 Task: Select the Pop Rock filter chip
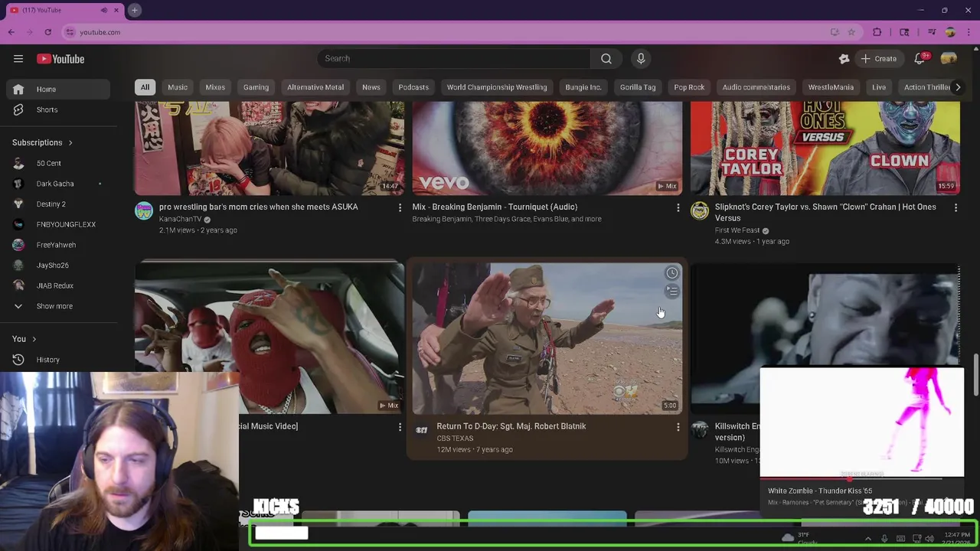689,87
